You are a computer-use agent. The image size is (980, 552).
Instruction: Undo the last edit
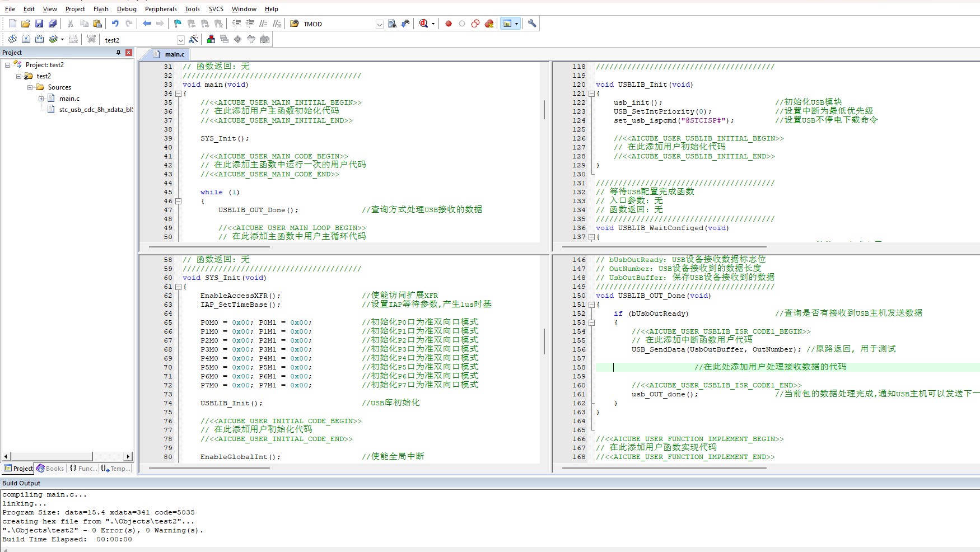pos(115,24)
